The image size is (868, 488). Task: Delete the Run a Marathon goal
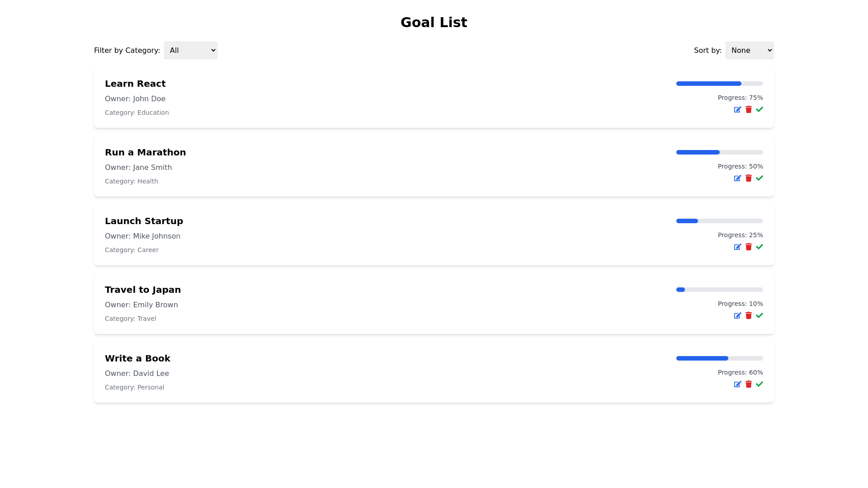click(x=749, y=178)
